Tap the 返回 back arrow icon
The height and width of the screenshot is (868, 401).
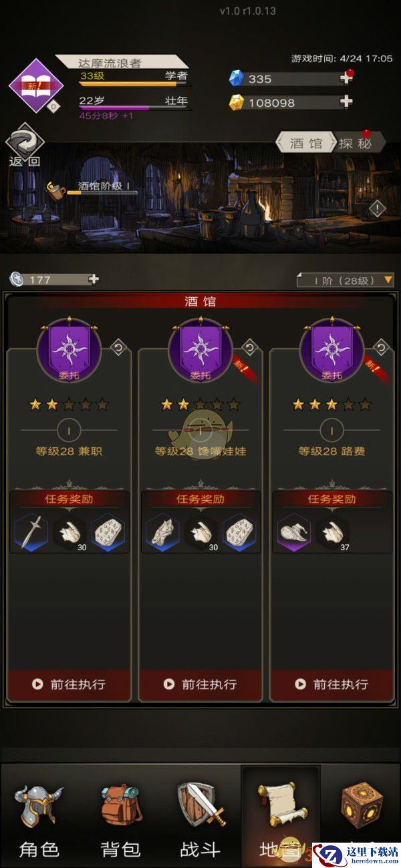click(x=25, y=140)
